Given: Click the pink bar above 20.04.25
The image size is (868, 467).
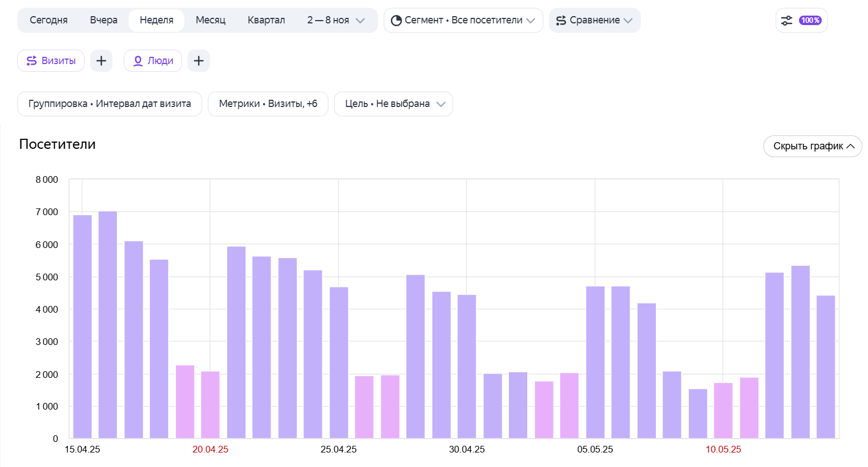Looking at the screenshot, I should point(210,405).
